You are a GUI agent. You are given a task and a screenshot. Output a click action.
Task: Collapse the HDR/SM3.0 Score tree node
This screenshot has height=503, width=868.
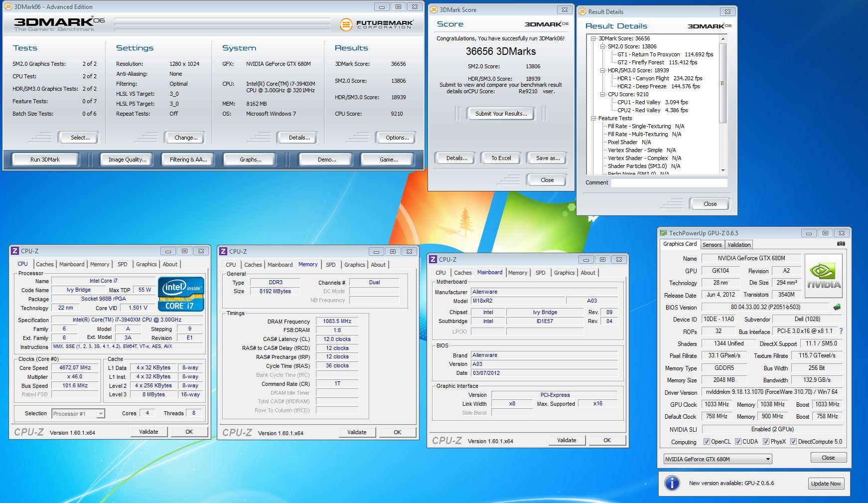point(602,70)
